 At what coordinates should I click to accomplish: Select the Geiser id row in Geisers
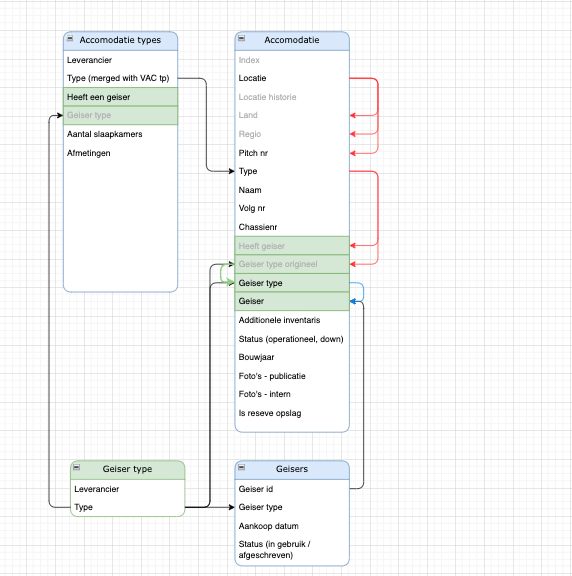click(292, 489)
